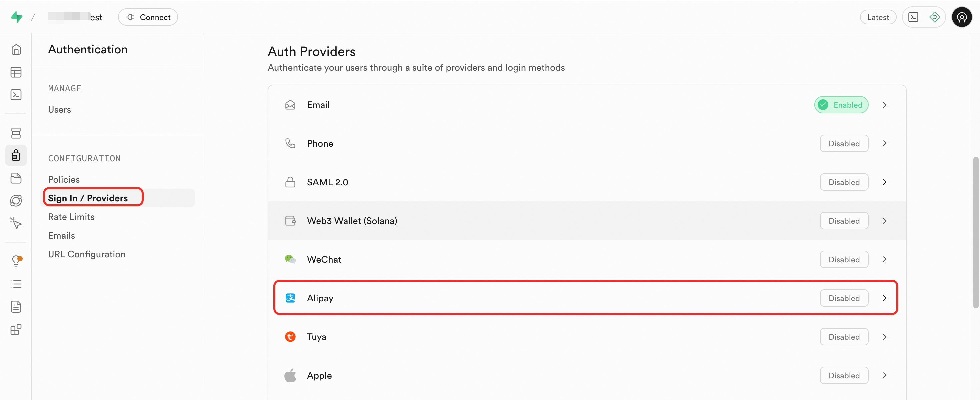Image resolution: width=980 pixels, height=400 pixels.
Task: Click the Disabled badge for Web3 Wallet
Action: [844, 221]
